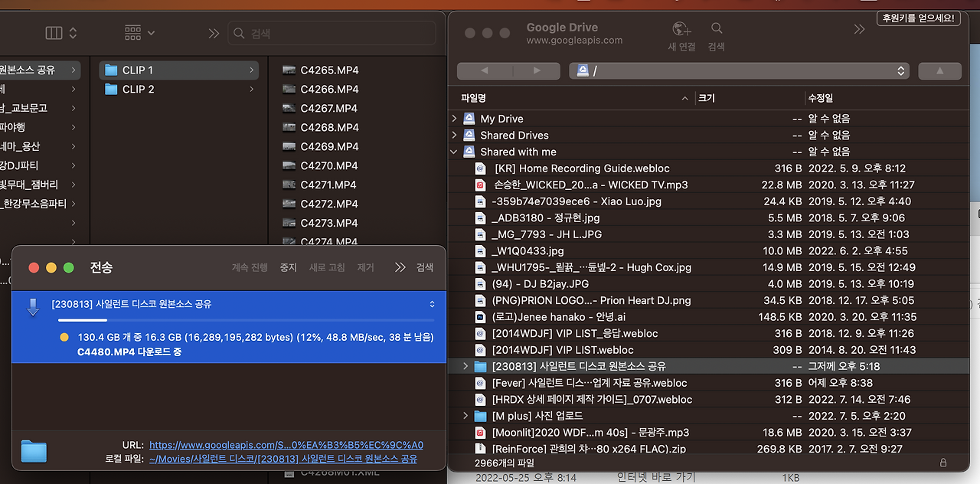Open overflow chevrons in transfer window toolbar
Screen dimensions: 980x484
pyautogui.click(x=400, y=267)
